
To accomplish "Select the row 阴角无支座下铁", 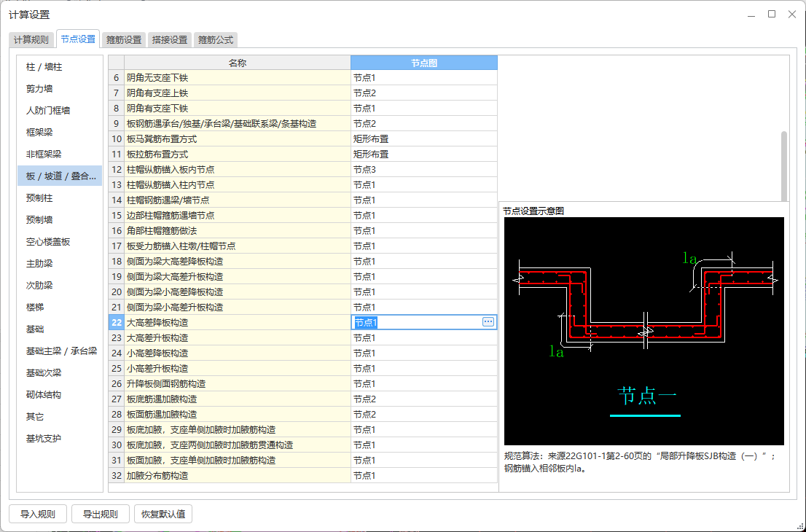I will click(302, 78).
